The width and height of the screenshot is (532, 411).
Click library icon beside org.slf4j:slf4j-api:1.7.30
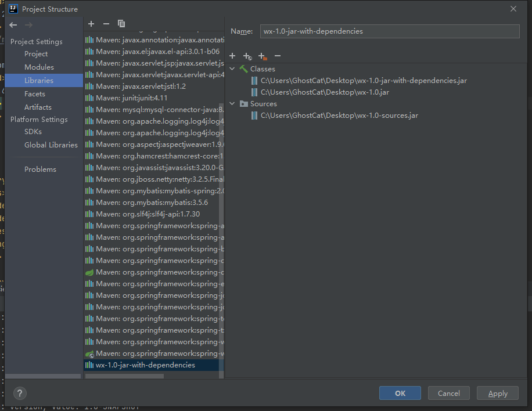coord(89,214)
